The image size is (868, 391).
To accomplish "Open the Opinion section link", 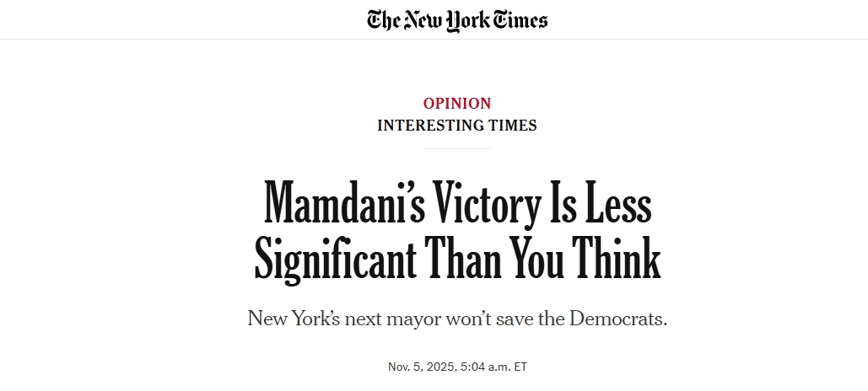I will tap(456, 104).
